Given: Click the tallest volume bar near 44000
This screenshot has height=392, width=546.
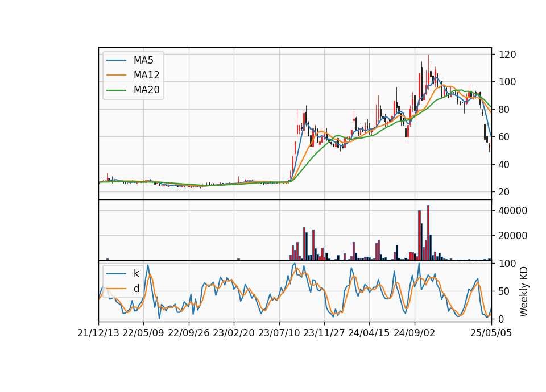Looking at the screenshot, I should [x=428, y=233].
